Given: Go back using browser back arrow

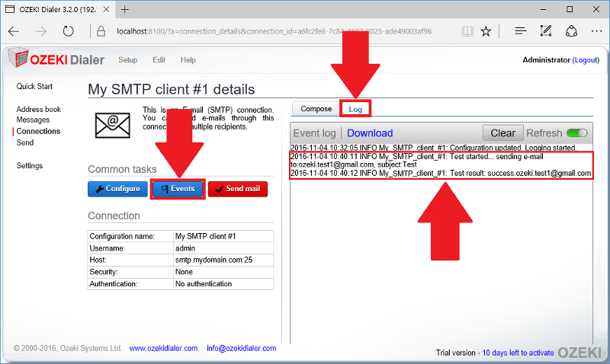Looking at the screenshot, I should point(14,31).
